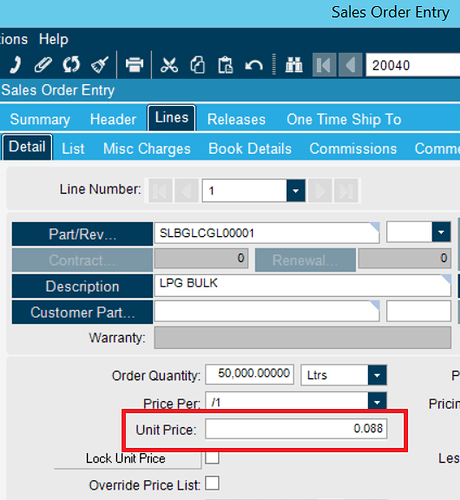
Task: Click the phone call toolbar icon
Action: (x=15, y=65)
